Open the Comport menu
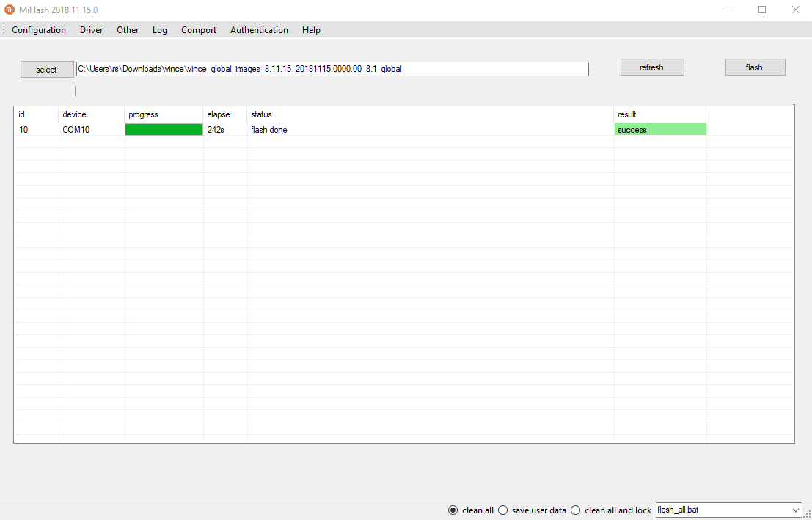Image resolution: width=812 pixels, height=520 pixels. (x=198, y=30)
